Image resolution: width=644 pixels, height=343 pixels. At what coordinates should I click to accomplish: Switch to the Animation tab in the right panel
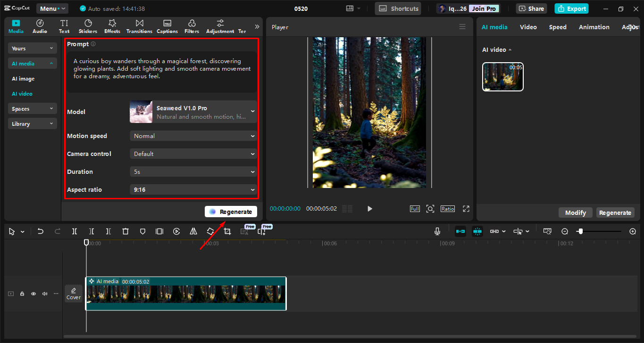click(594, 27)
